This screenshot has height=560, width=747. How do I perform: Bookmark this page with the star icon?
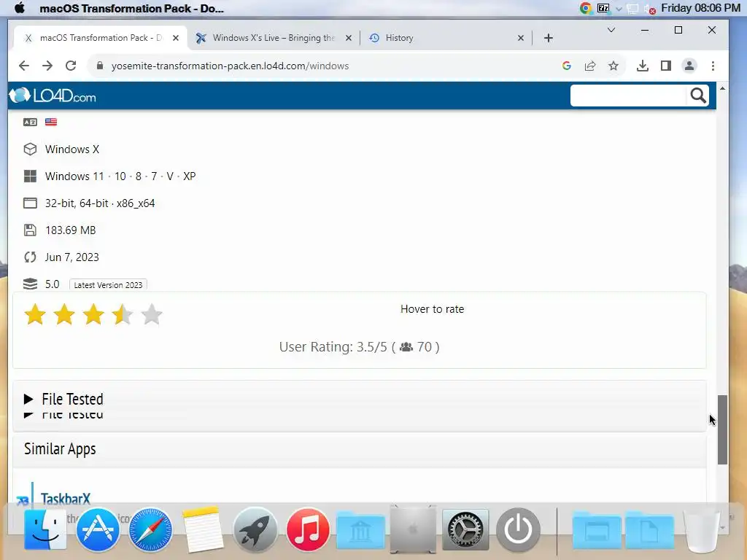click(613, 66)
